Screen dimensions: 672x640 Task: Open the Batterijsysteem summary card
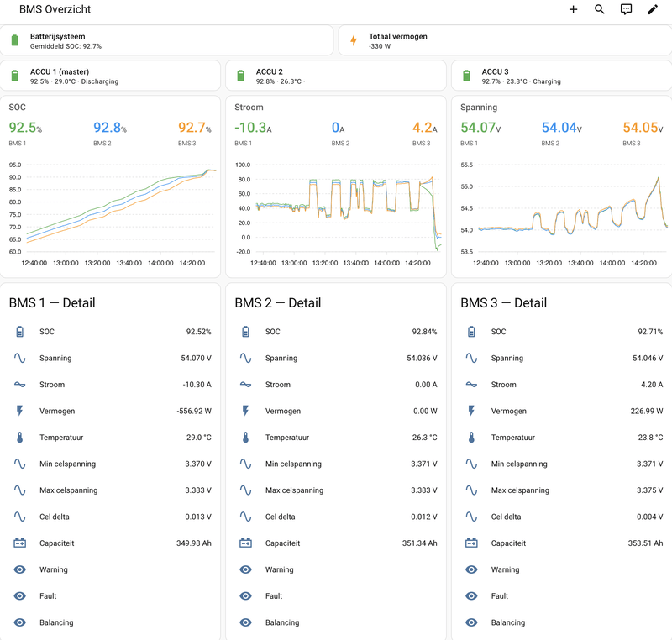(166, 40)
